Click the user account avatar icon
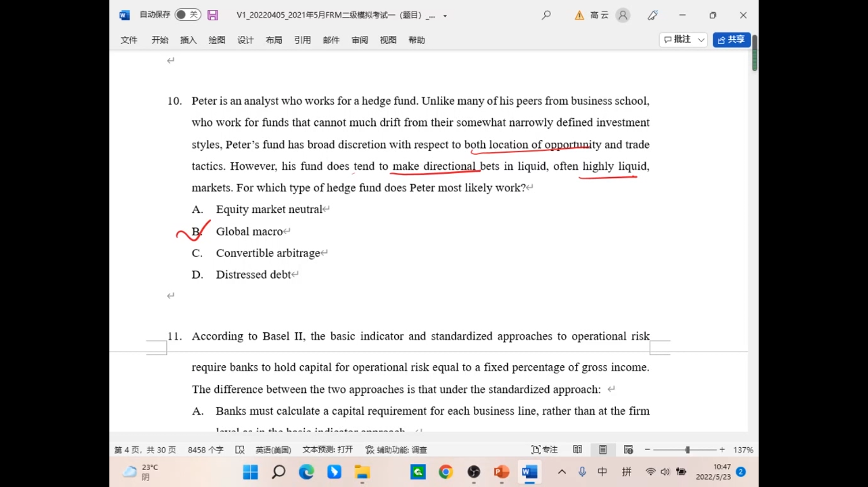868x487 pixels. pyautogui.click(x=623, y=15)
